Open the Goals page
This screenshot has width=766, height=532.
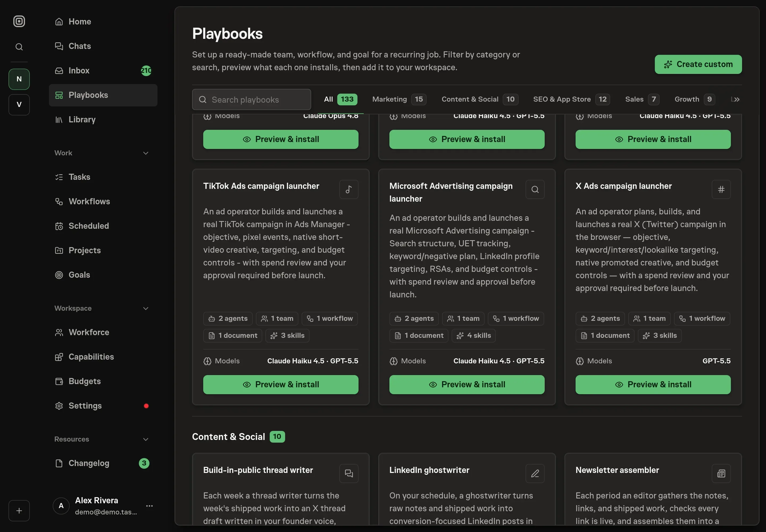[103, 275]
